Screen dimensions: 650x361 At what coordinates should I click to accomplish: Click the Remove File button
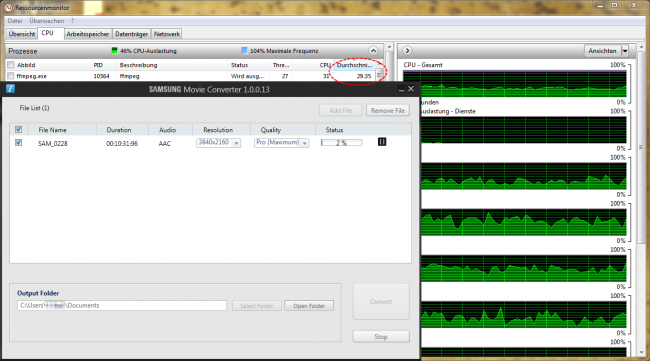[x=388, y=111]
